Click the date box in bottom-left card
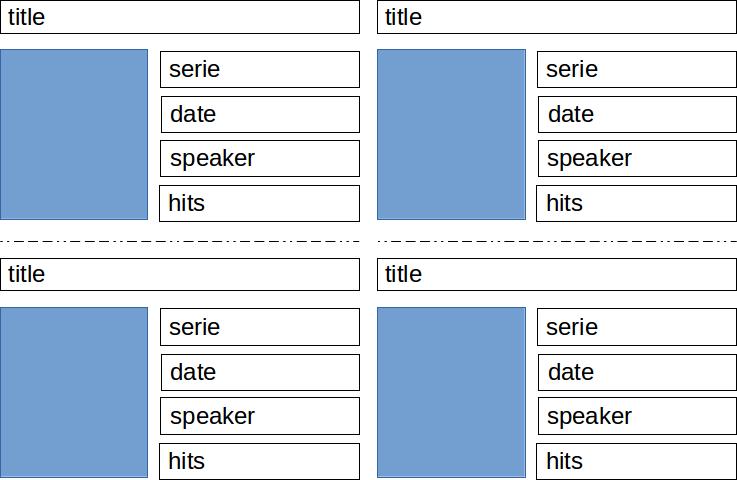 (260, 372)
